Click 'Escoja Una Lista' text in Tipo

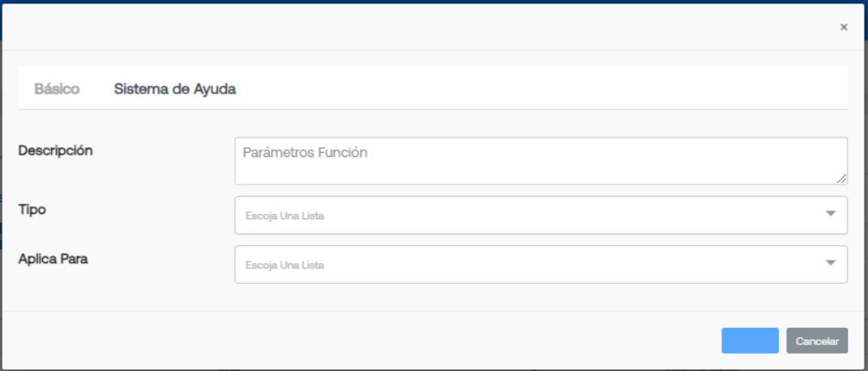(x=285, y=216)
